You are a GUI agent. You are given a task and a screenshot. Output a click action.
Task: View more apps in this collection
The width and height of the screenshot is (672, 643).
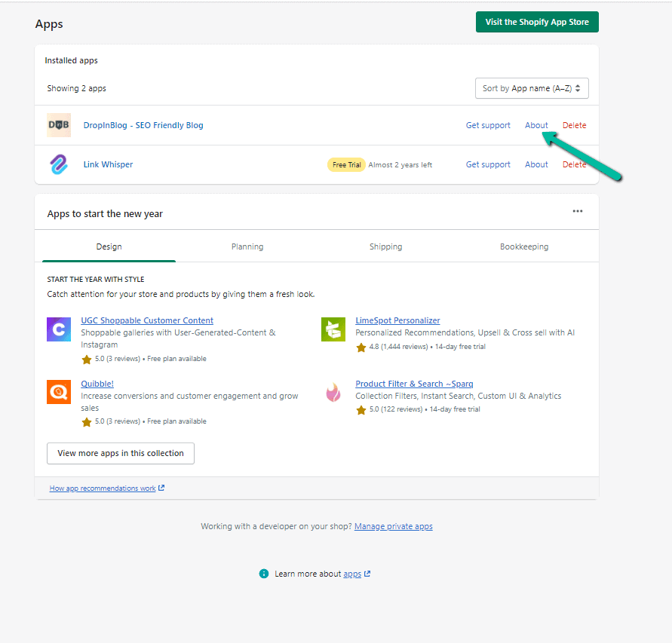click(121, 453)
